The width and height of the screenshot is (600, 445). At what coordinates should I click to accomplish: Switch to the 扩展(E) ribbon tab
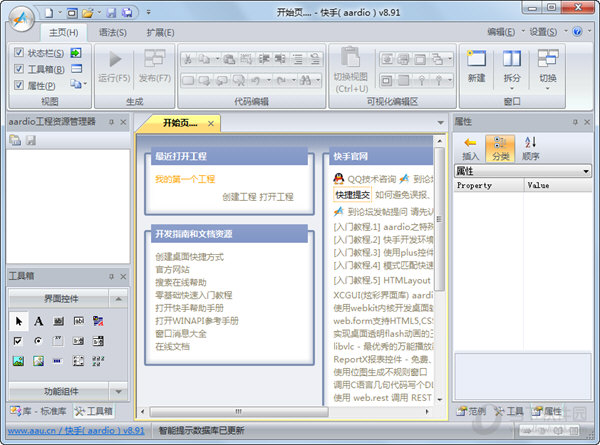pos(160,33)
